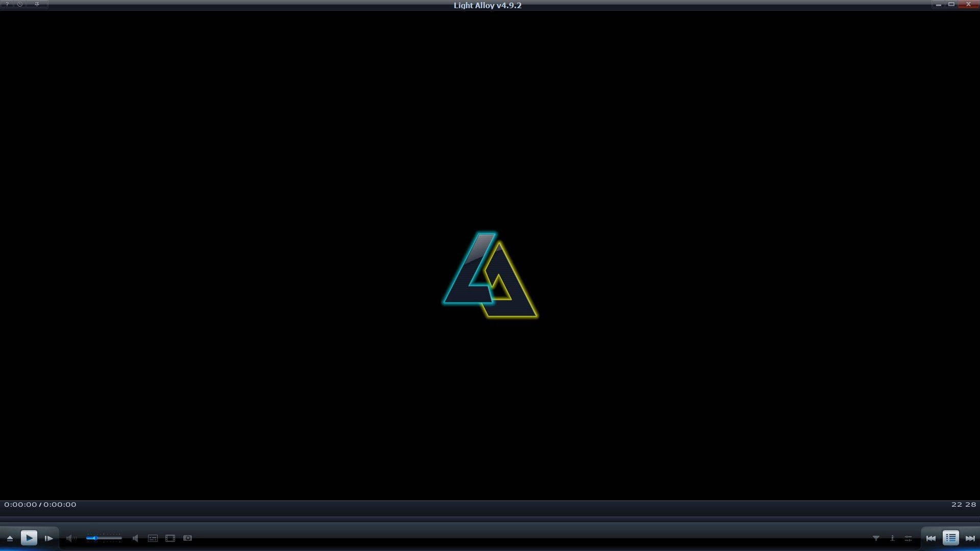Click the film strip video settings icon
The width and height of the screenshot is (980, 551).
point(170,538)
